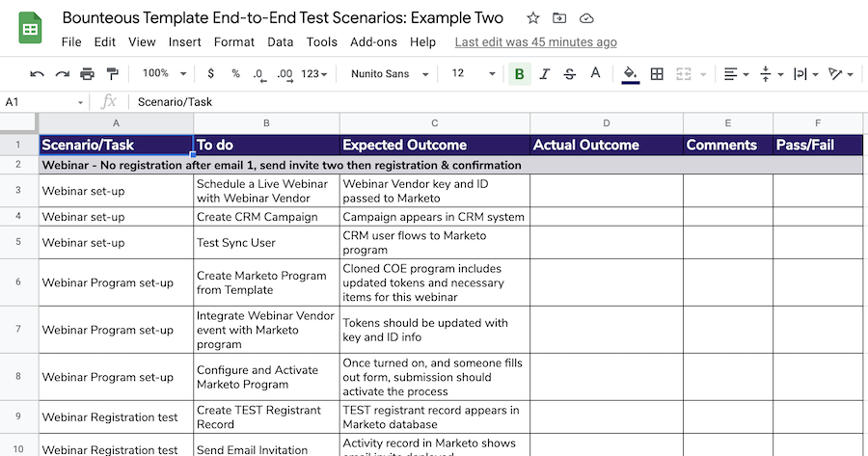Open text rotation dropdown
868x456 pixels.
point(840,73)
